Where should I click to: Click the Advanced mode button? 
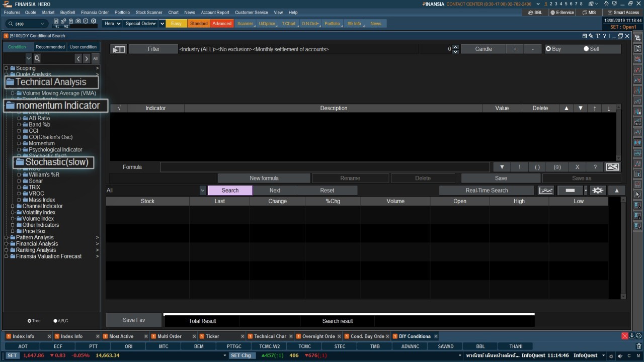[222, 24]
